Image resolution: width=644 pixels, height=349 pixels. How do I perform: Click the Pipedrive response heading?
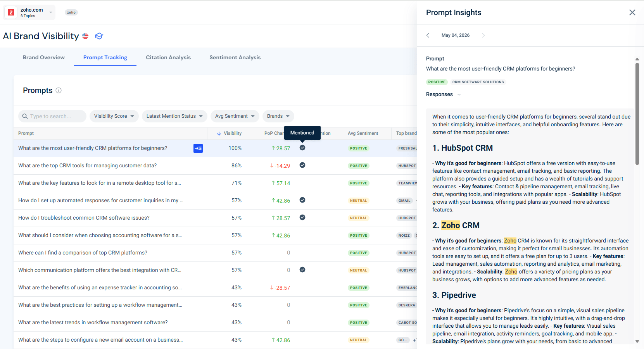click(x=454, y=295)
